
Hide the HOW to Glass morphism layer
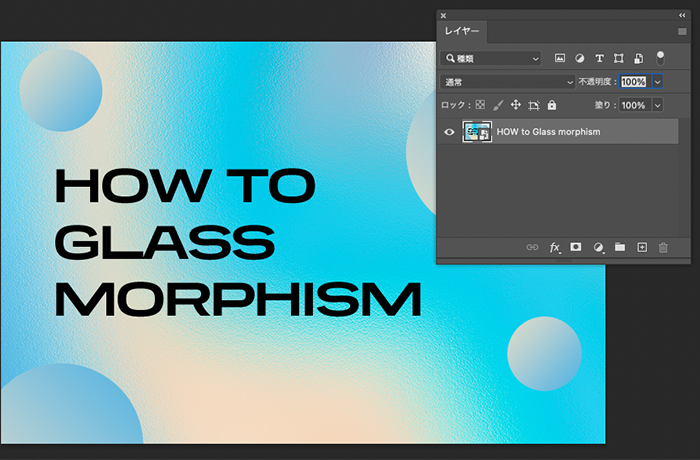pyautogui.click(x=449, y=132)
